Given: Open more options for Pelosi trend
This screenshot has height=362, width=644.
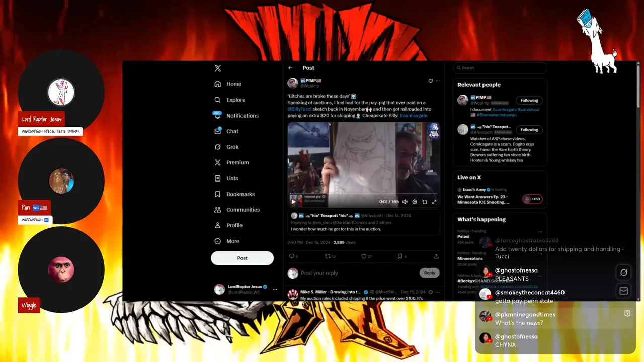Looking at the screenshot, I should click(540, 232).
